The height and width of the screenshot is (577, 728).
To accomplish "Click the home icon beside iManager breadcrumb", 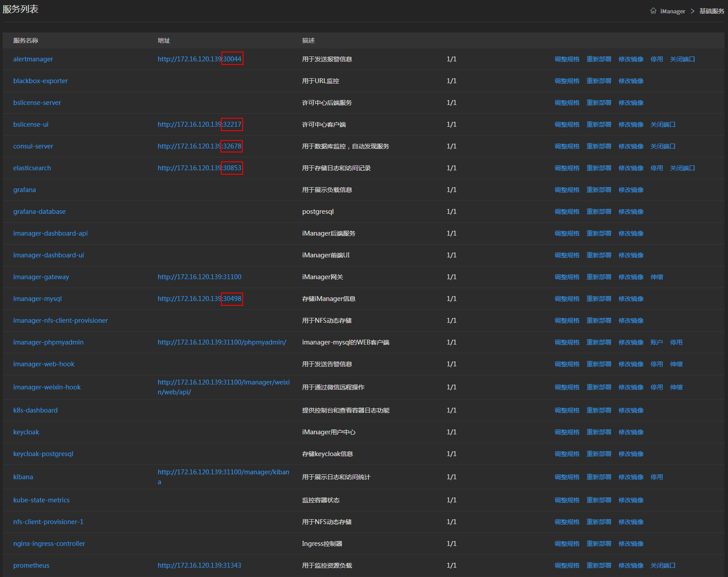I will [x=653, y=11].
